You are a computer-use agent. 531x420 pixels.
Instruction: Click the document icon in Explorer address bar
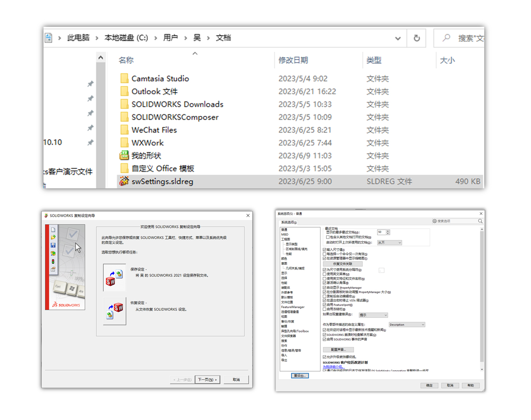coord(49,38)
